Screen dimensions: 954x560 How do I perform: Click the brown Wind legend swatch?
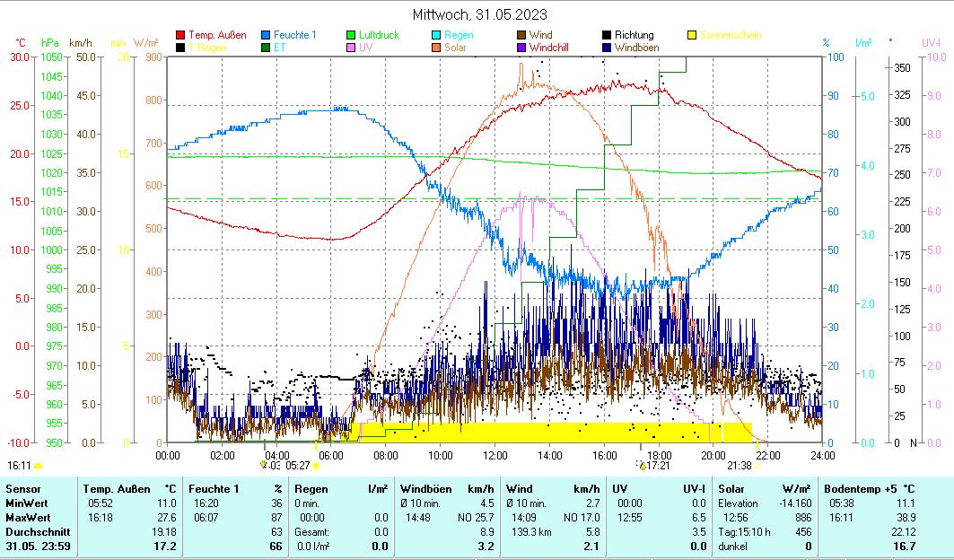click(x=521, y=35)
